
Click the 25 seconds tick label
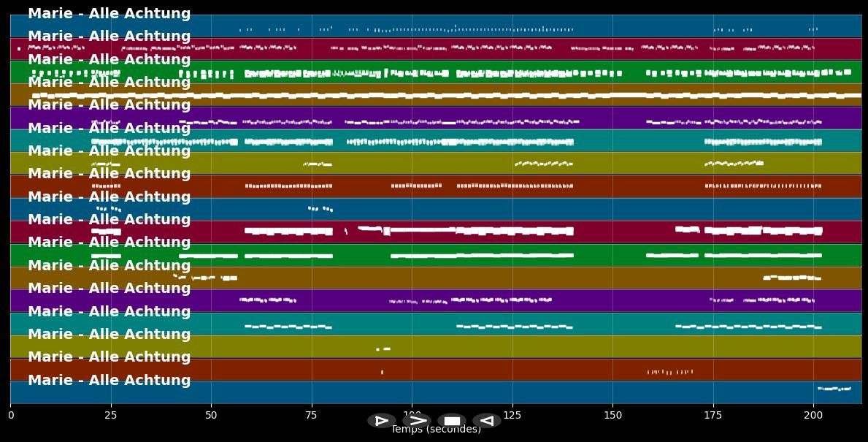pos(111,415)
